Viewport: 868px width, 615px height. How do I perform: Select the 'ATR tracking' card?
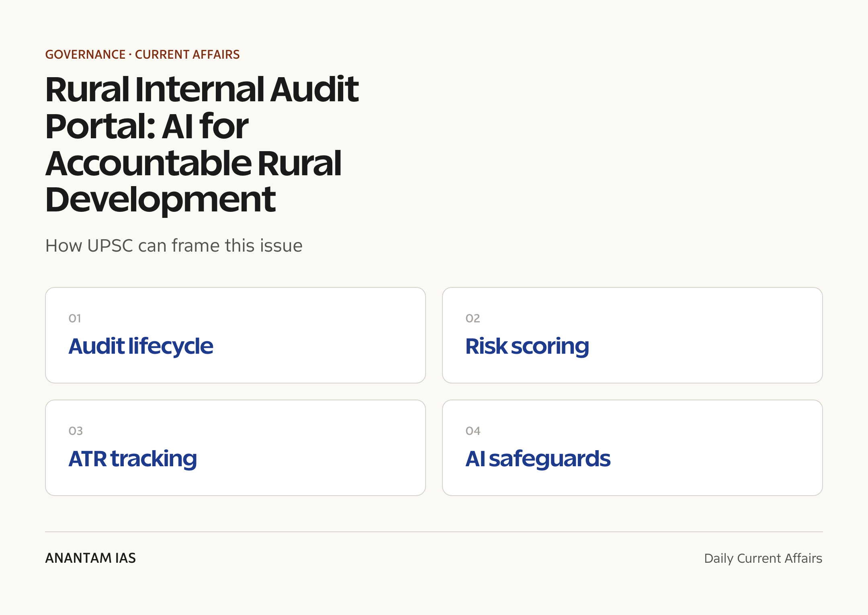[235, 448]
